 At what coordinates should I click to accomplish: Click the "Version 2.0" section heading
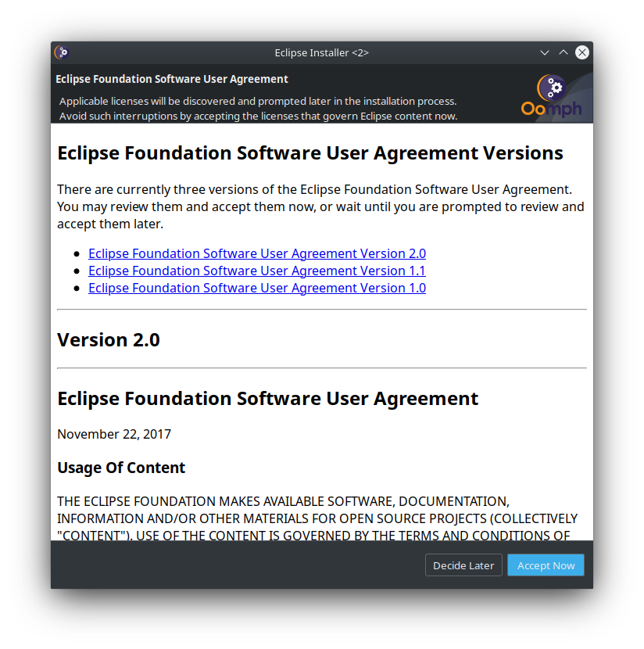click(109, 339)
